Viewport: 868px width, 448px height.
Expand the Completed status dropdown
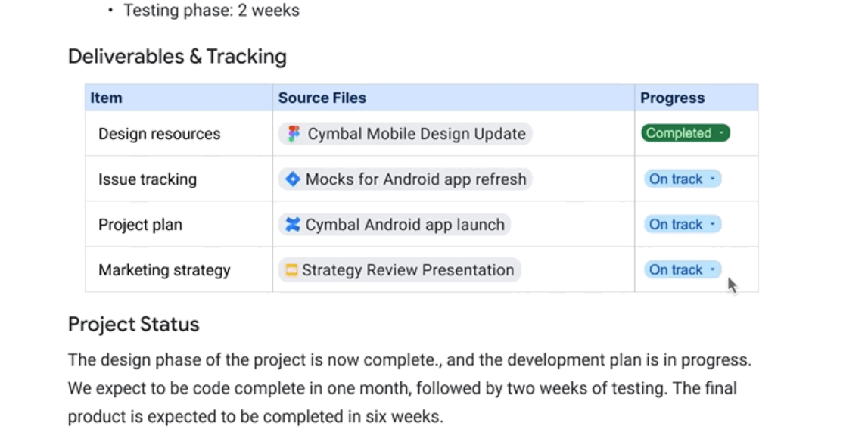(686, 133)
